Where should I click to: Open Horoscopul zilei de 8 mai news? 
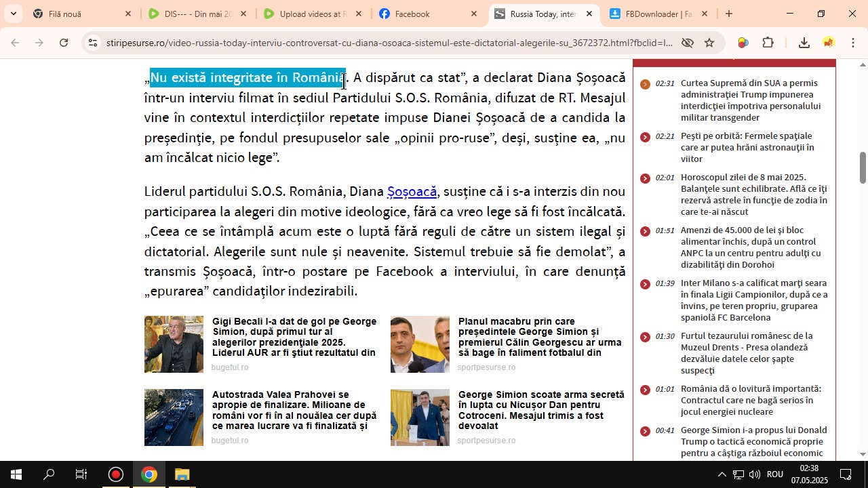click(x=754, y=195)
